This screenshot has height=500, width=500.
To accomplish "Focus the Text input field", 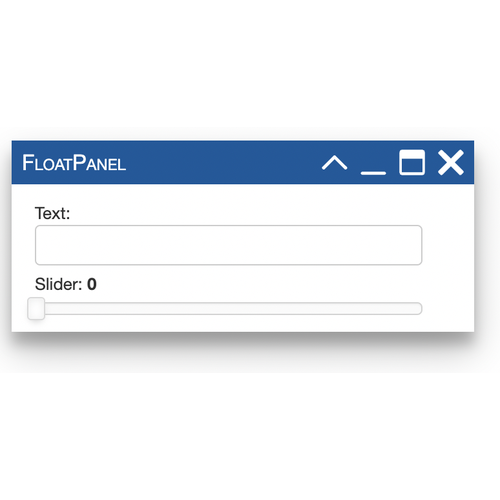I will coord(228,245).
